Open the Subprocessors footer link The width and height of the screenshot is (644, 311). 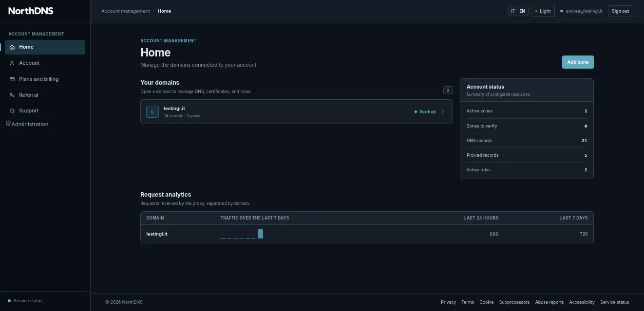pyautogui.click(x=514, y=302)
